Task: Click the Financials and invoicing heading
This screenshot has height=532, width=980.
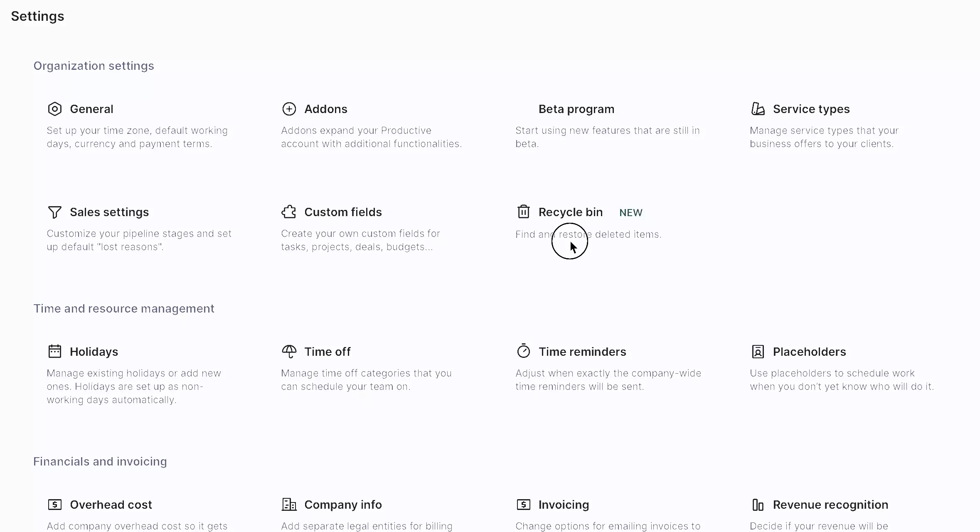Action: point(100,461)
